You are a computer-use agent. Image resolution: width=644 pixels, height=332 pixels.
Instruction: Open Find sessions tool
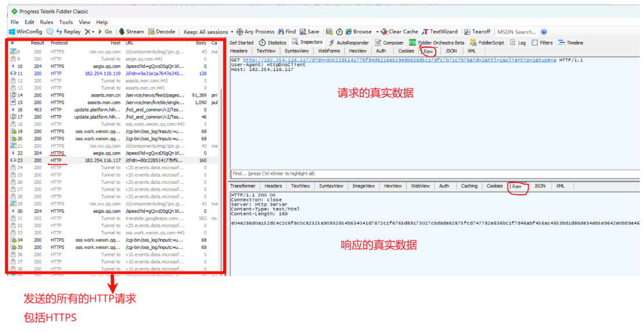(x=287, y=31)
